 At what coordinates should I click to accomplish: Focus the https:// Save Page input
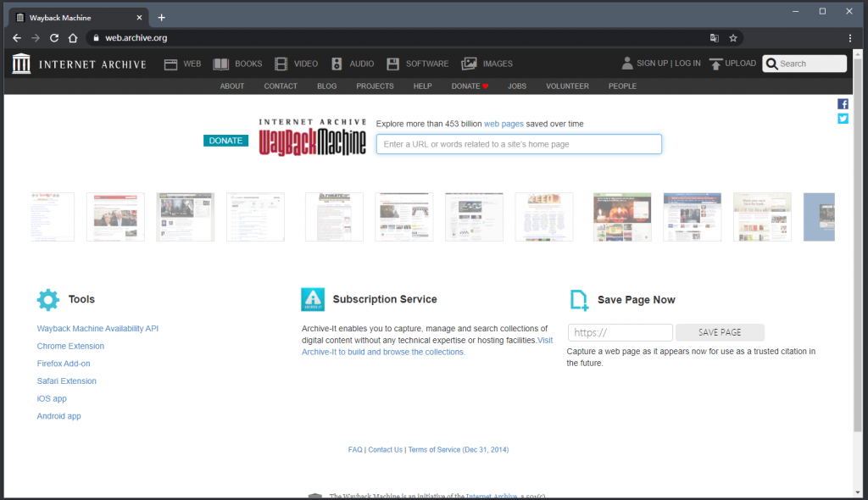[x=620, y=333]
